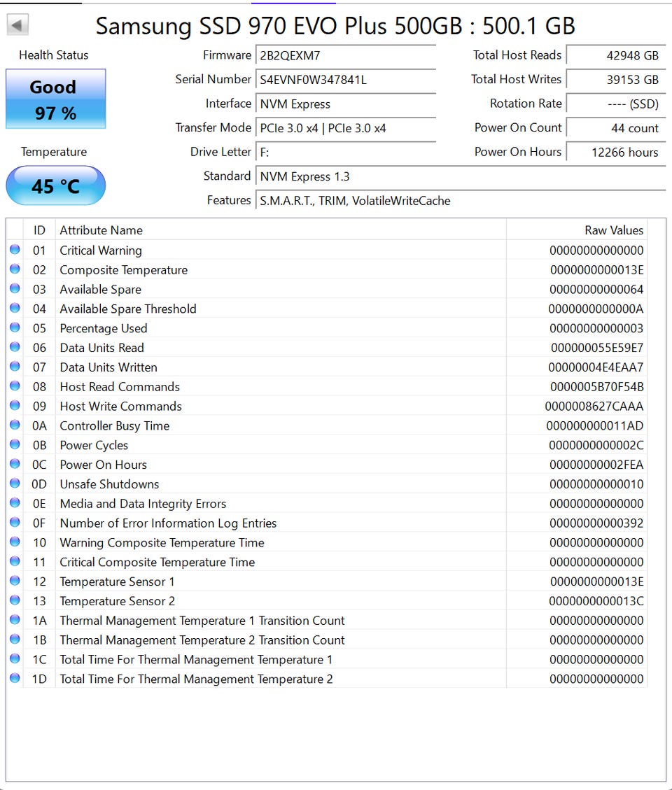Click the status orb for Temperature Sensor 1
The image size is (672, 790).
pos(15,580)
